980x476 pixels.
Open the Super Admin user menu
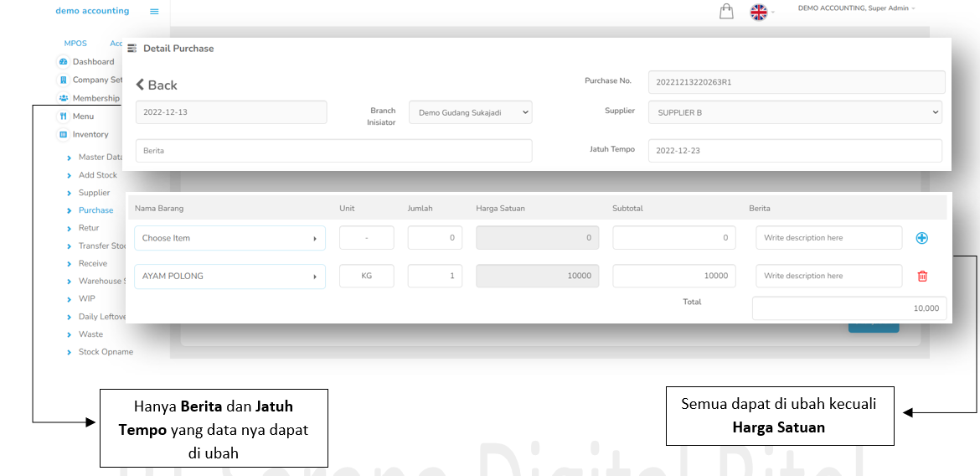[x=856, y=8]
